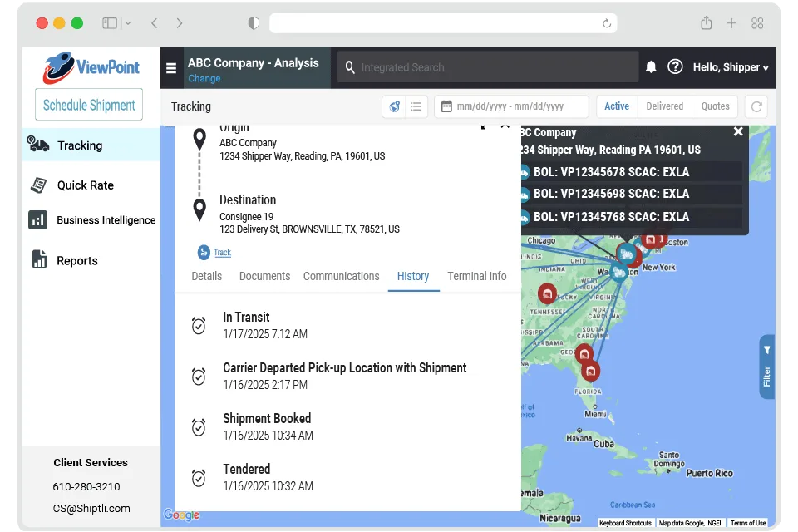Show Quotes filter
This screenshot has height=532, width=798.
715,106
